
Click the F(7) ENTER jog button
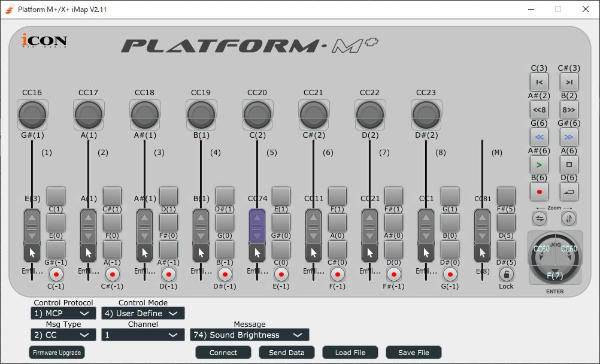click(555, 275)
